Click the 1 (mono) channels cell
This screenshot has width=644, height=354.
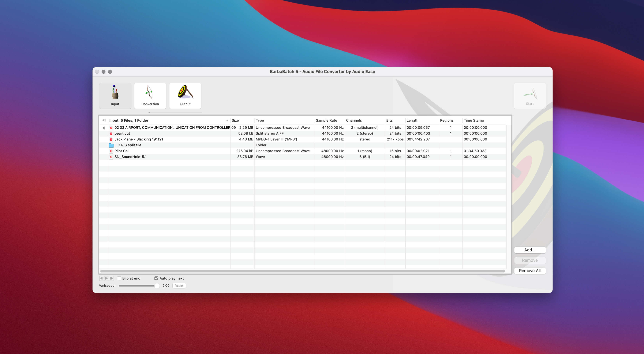coord(365,151)
